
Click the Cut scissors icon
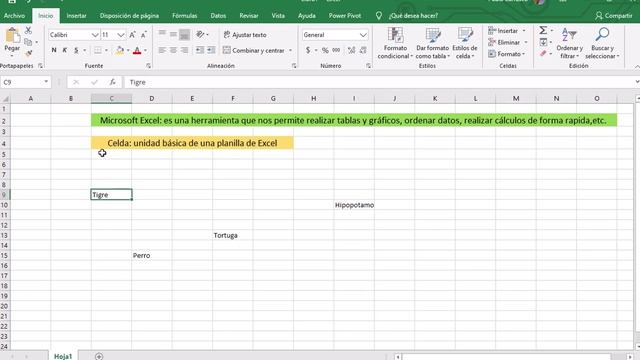click(x=28, y=31)
